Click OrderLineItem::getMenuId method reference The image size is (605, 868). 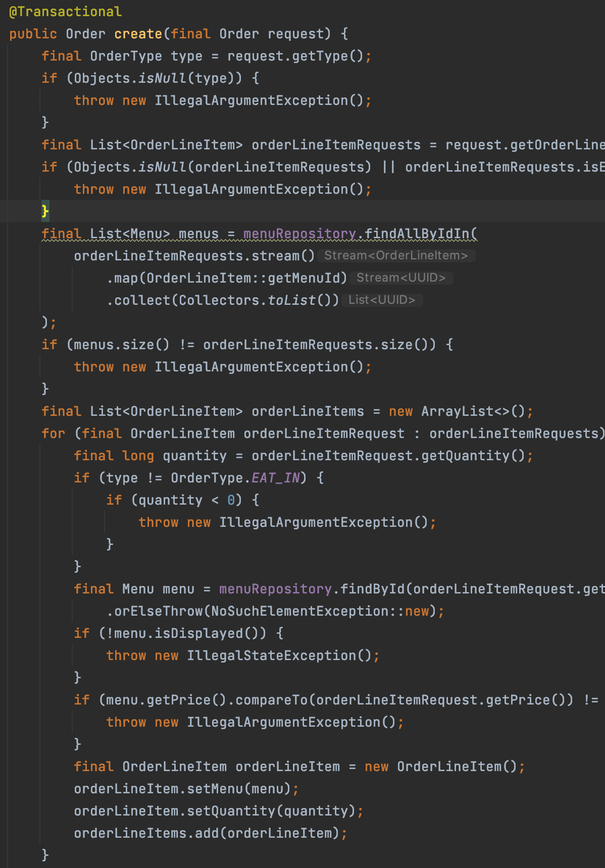point(243,278)
